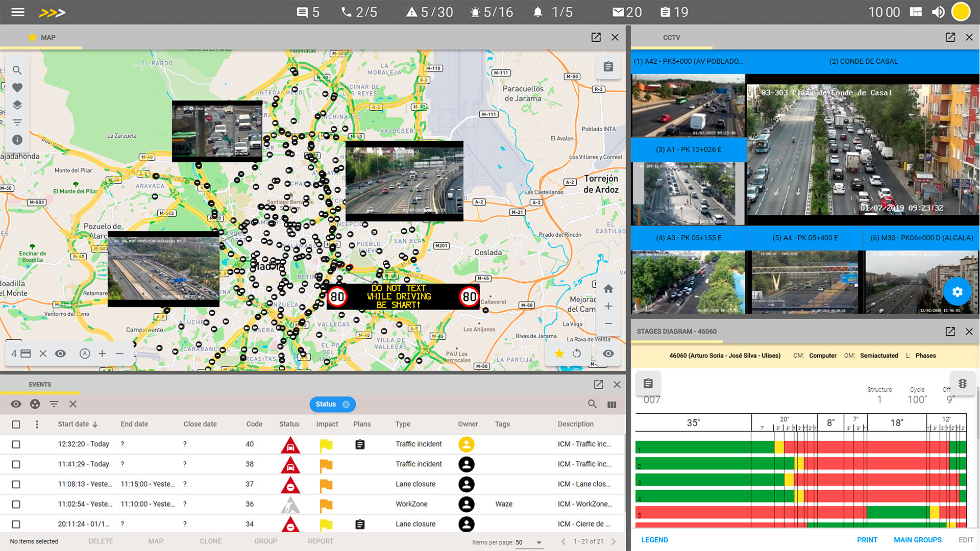This screenshot has width=980, height=551.
Task: Open the three-dot menu in the Events header
Action: coord(36,424)
